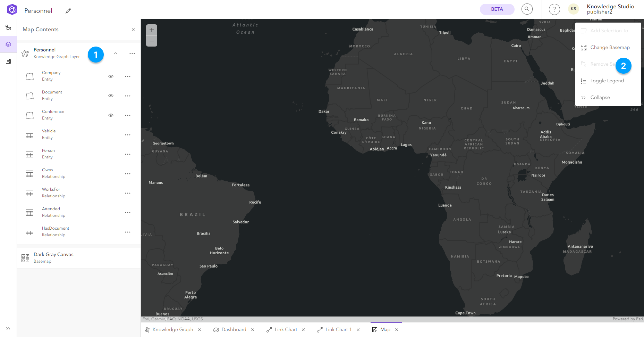This screenshot has width=644, height=337.
Task: Collapse the Personnel knowledge graph layer
Action: [x=116, y=54]
